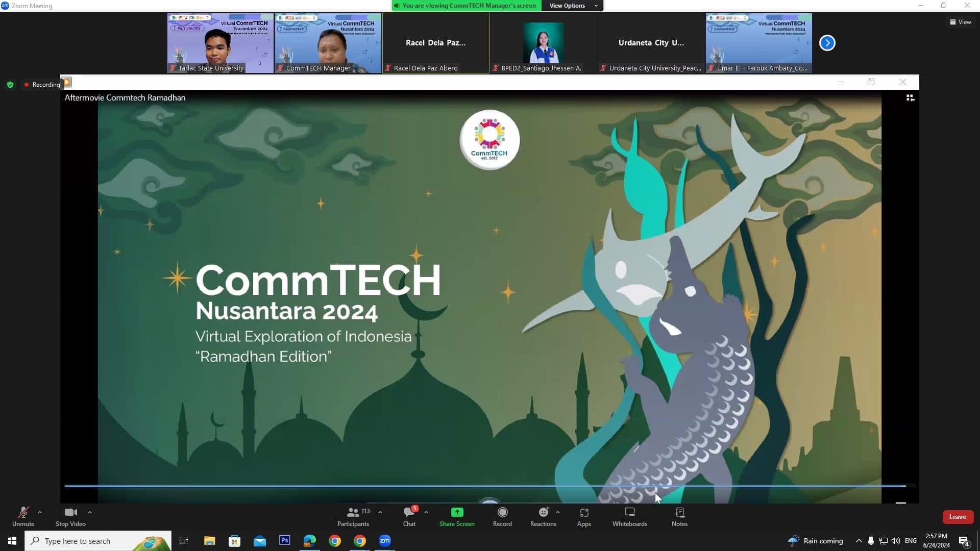Open the View Options dropdown
This screenshot has width=980, height=551.
click(x=573, y=6)
